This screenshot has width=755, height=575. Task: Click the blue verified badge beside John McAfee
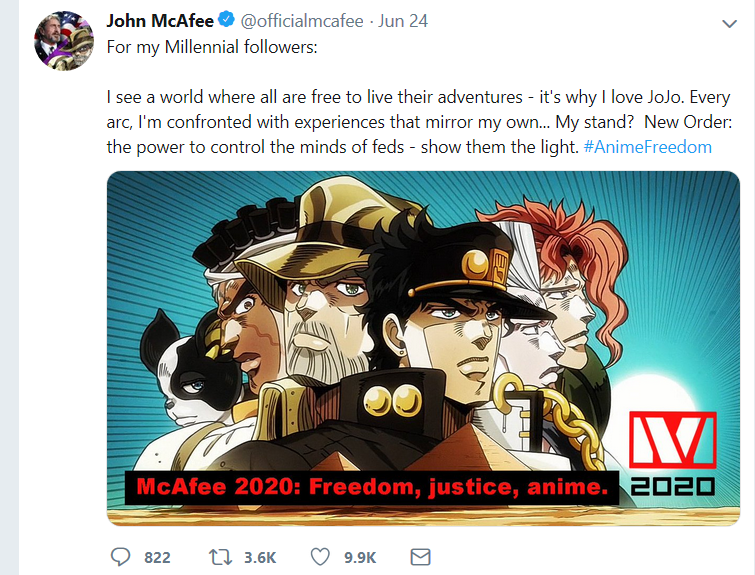pyautogui.click(x=226, y=20)
